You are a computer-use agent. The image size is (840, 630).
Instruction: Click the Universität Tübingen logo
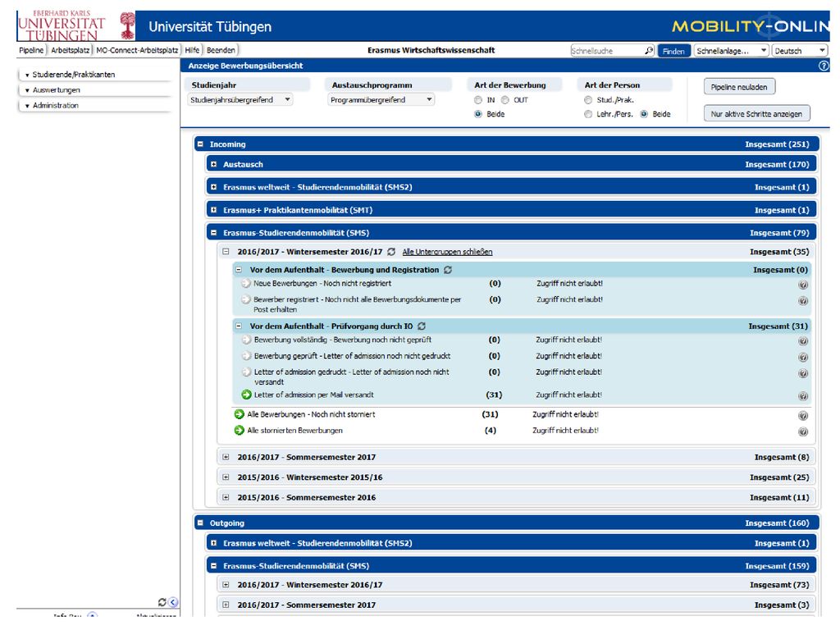tap(76, 25)
